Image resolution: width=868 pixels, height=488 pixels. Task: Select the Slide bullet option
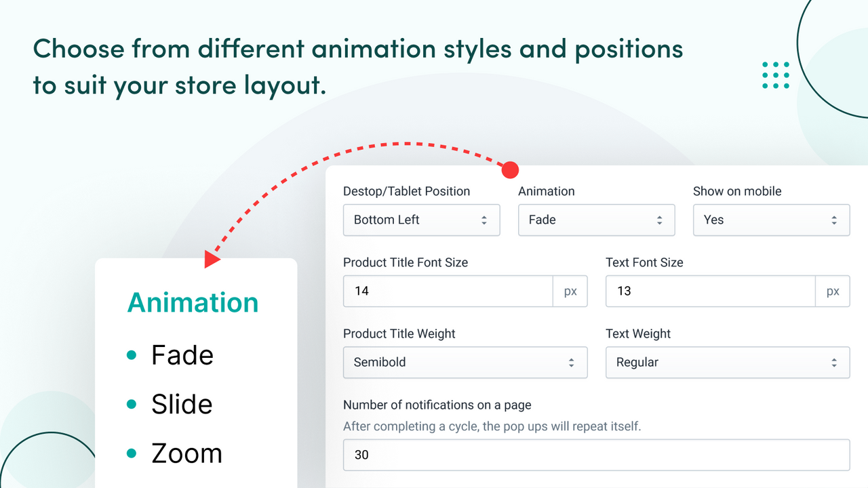tap(182, 404)
